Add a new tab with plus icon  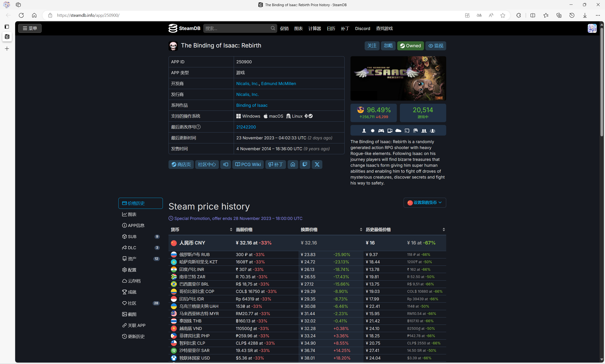(x=7, y=49)
